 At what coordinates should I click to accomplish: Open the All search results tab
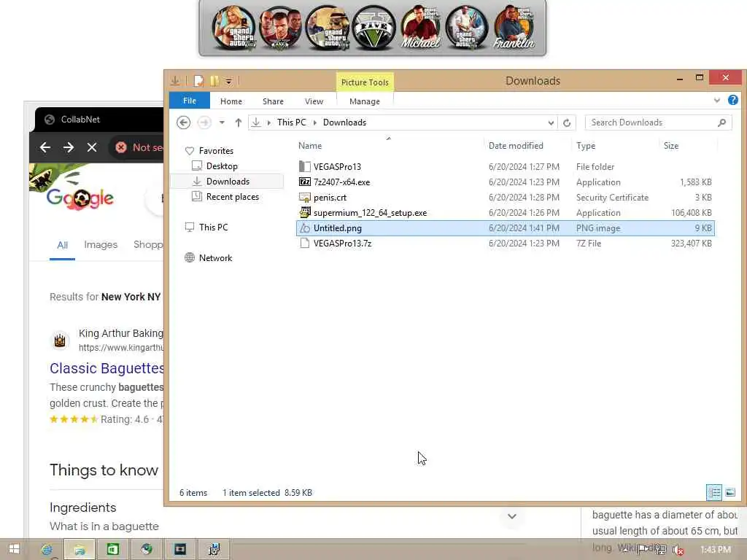tap(63, 245)
